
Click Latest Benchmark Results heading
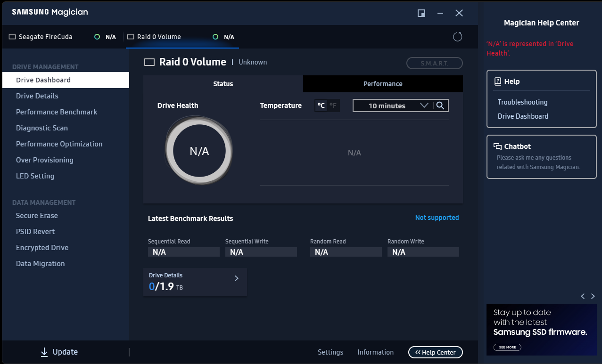pyautogui.click(x=190, y=218)
